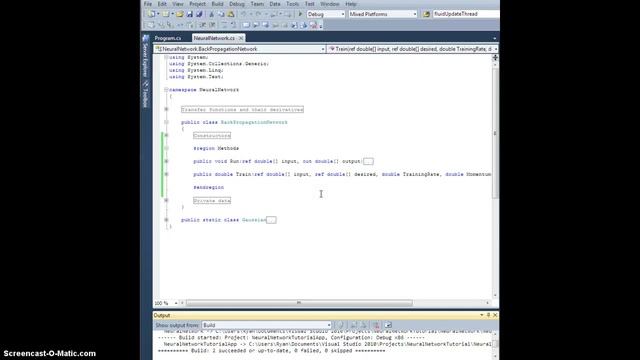Click the Undo arrow icon
The height and width of the screenshot is (360, 640).
click(x=244, y=14)
